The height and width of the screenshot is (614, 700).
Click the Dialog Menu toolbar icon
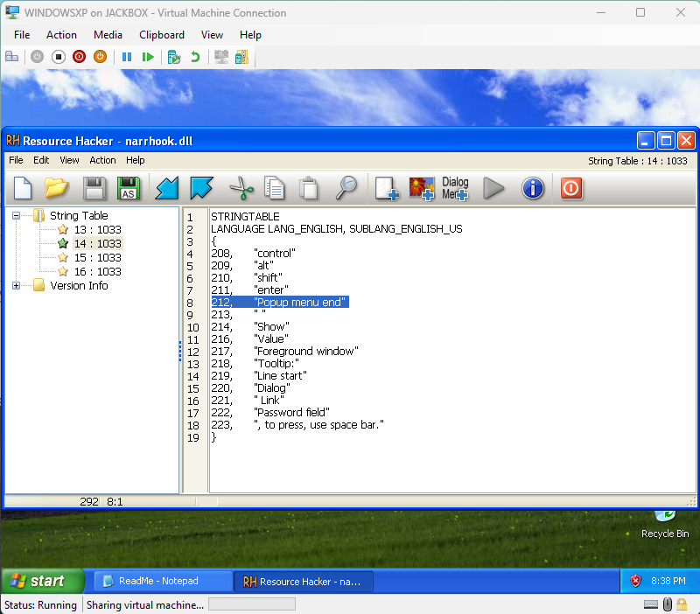pos(455,188)
